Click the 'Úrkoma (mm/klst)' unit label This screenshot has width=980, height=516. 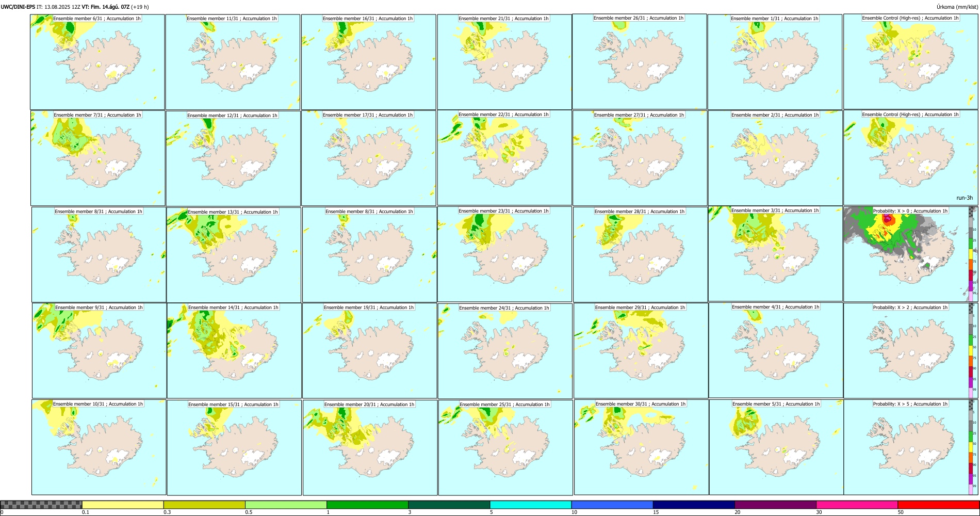click(957, 7)
